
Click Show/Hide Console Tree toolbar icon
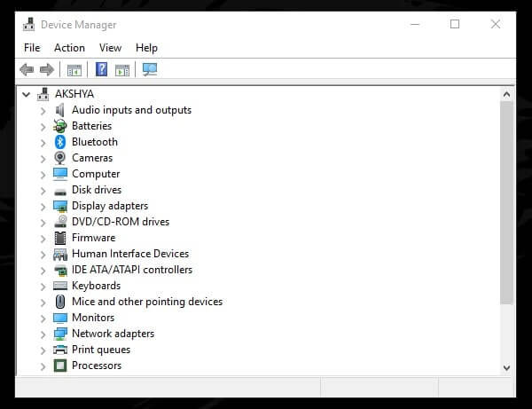74,70
